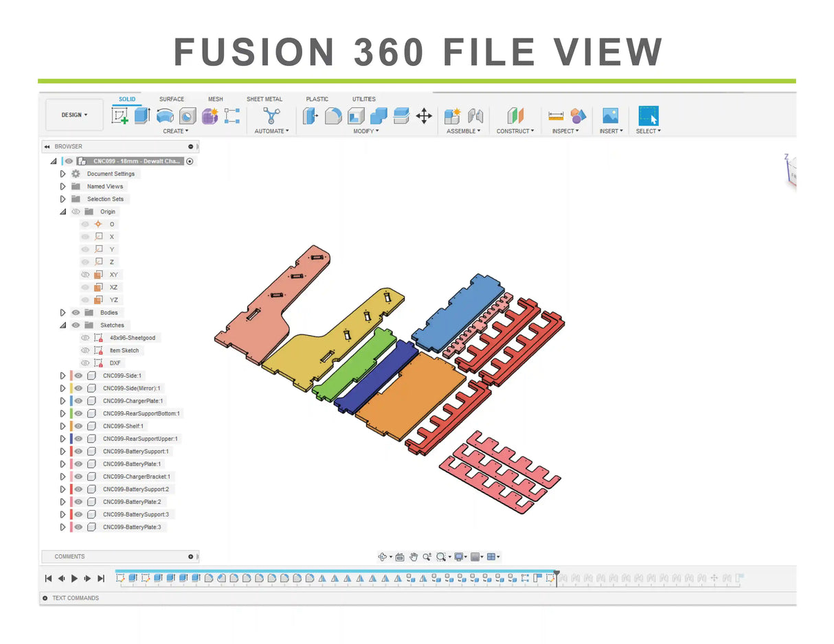This screenshot has height=644, width=834.
Task: Expand the Comments panel
Action: [191, 557]
